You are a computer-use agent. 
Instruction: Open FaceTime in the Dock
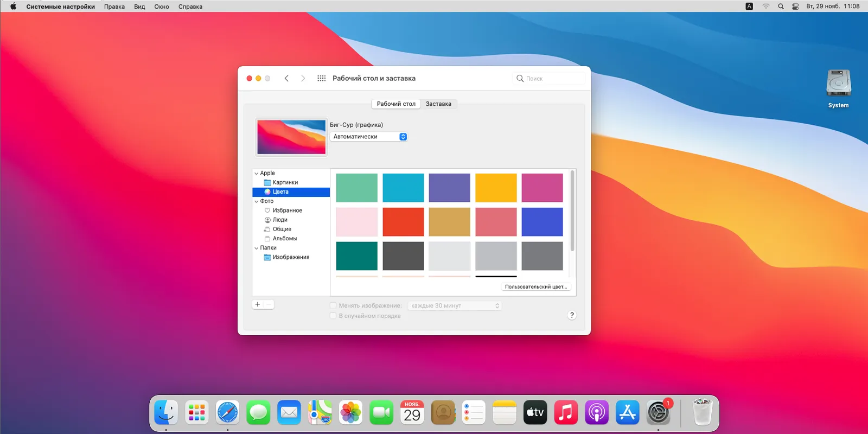coord(381,413)
